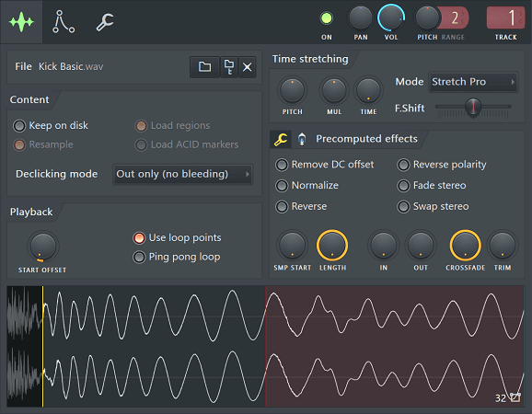Viewport: 532px width, 414px height.
Task: Open the wrench miscellaneous settings tab
Action: coord(105,22)
